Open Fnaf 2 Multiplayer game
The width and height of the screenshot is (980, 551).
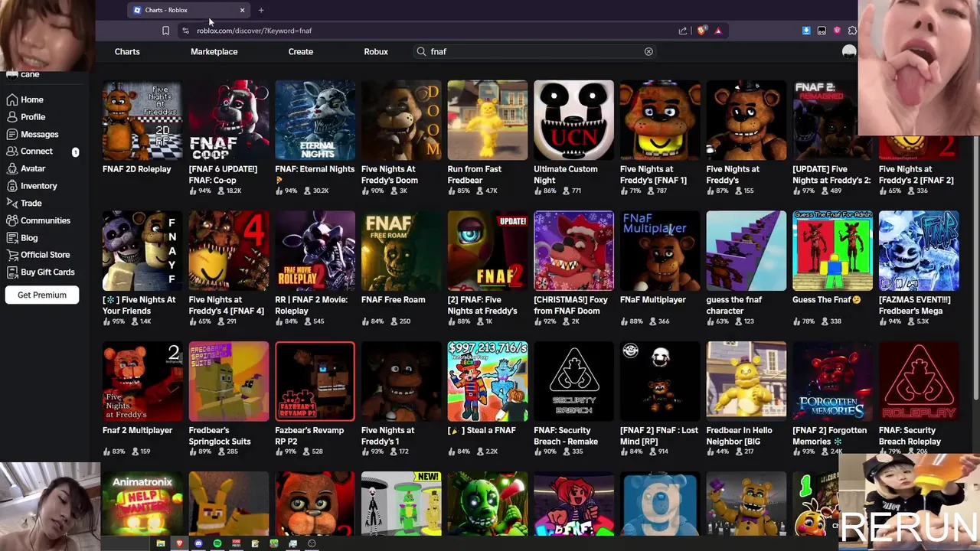(x=142, y=399)
